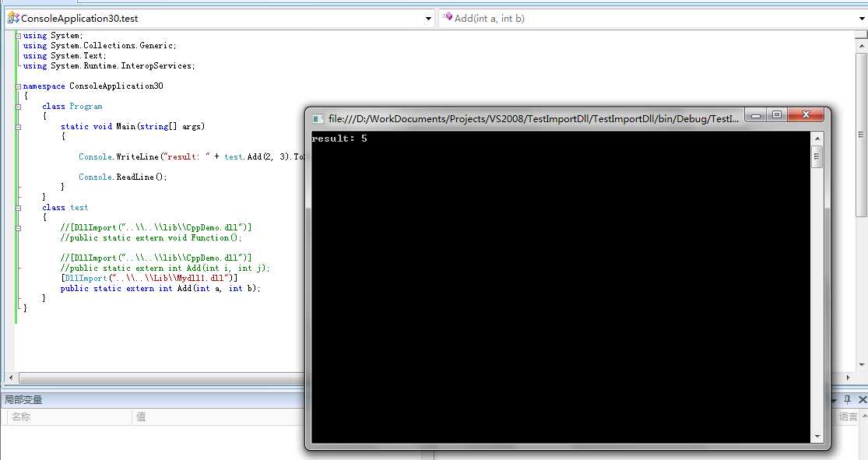The width and height of the screenshot is (868, 460).
Task: Click the 'using System.Runtime.InteropServices;' line
Action: tap(109, 65)
